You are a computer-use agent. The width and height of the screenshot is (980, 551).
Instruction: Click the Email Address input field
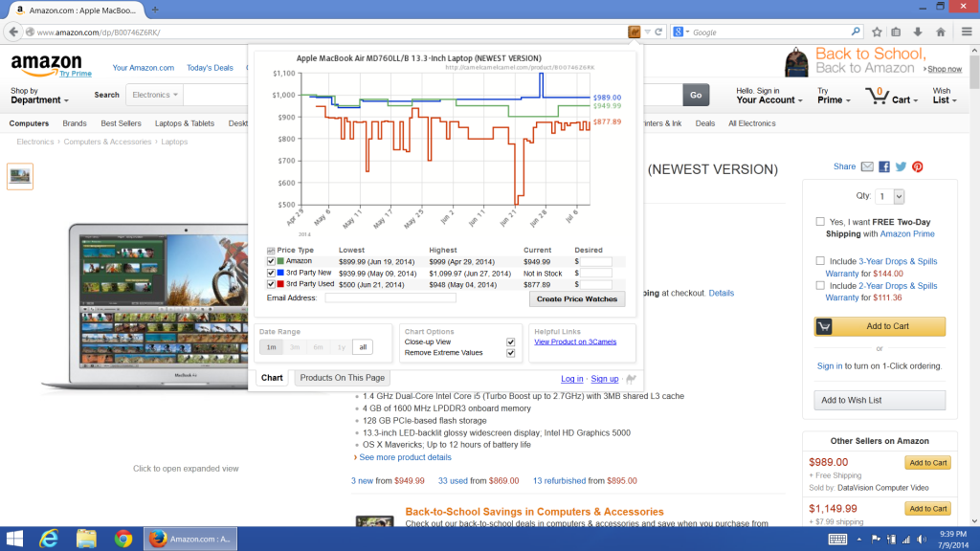coord(390,298)
